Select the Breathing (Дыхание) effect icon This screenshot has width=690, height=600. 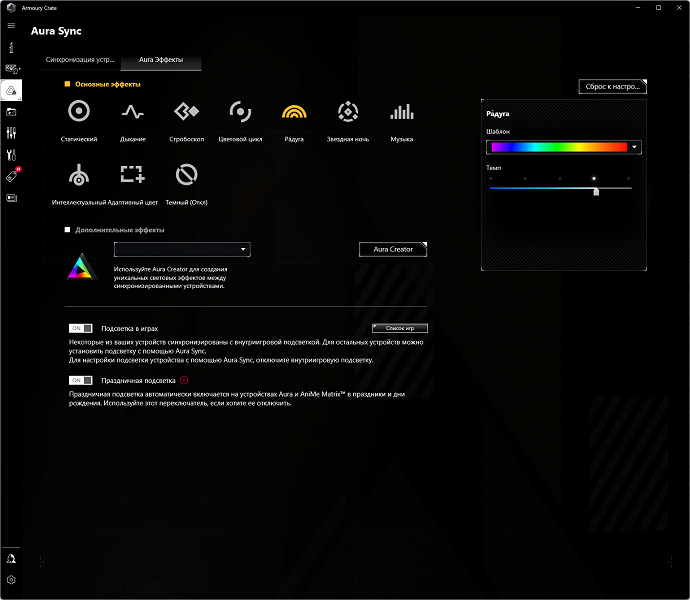133,113
